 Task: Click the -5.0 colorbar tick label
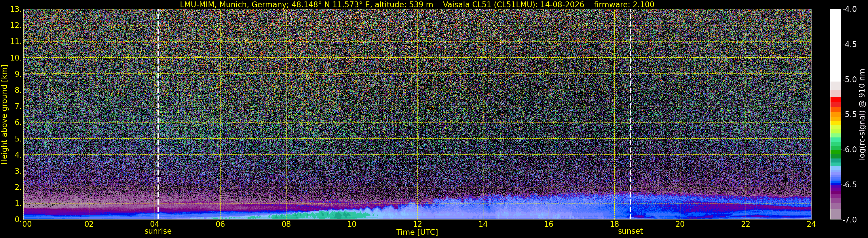click(x=850, y=79)
